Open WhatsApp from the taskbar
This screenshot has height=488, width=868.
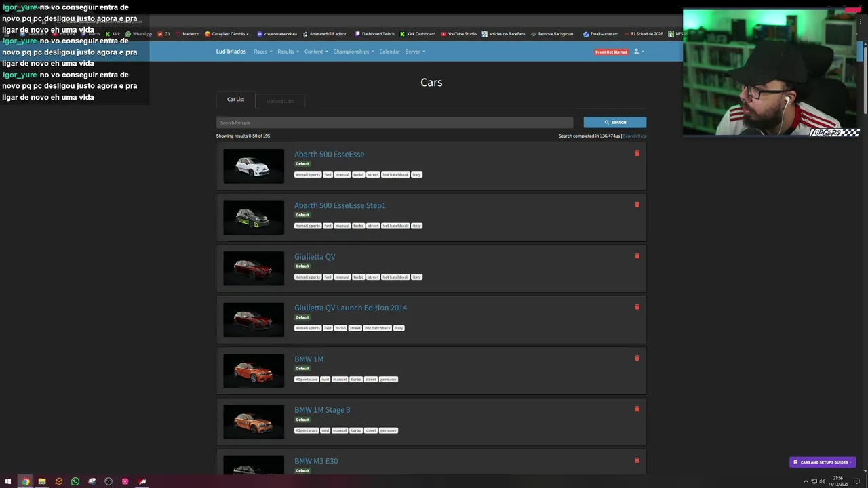pos(75,481)
